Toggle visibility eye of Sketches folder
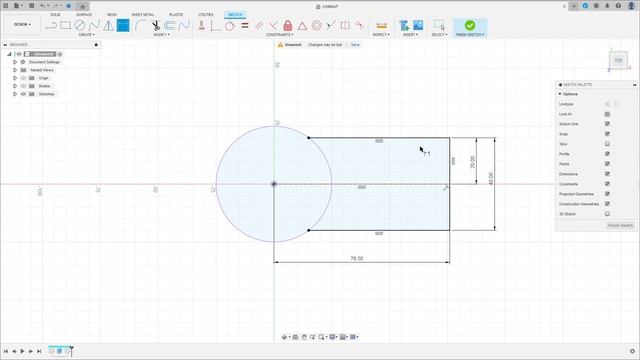 click(x=23, y=94)
